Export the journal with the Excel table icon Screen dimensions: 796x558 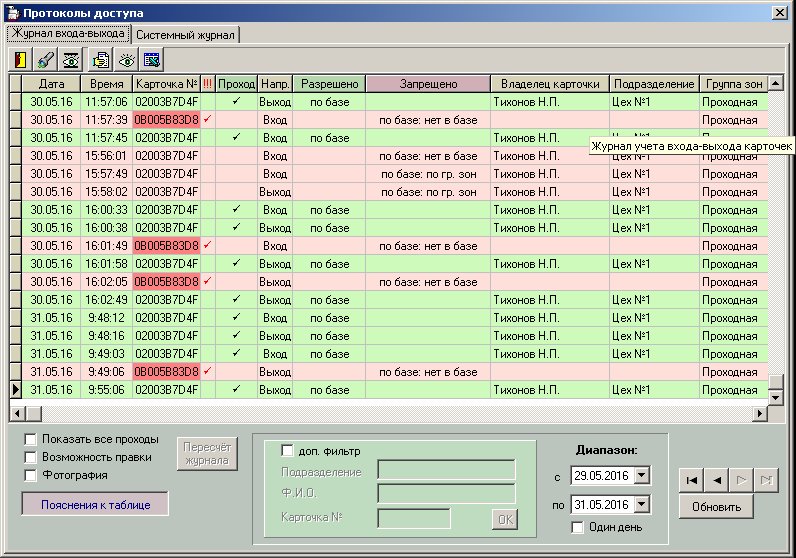[151, 60]
